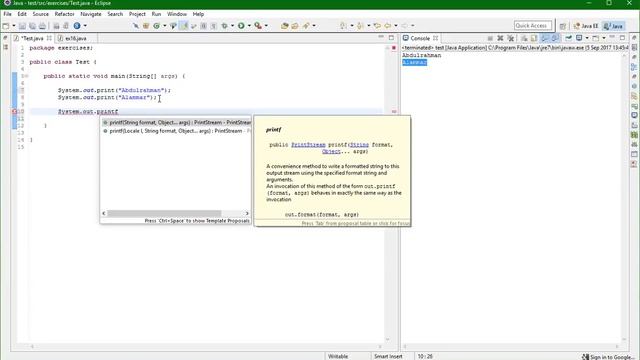This screenshot has width=640, height=360.
Task: Click the Debug bug toolbar icon
Action: 224,26
